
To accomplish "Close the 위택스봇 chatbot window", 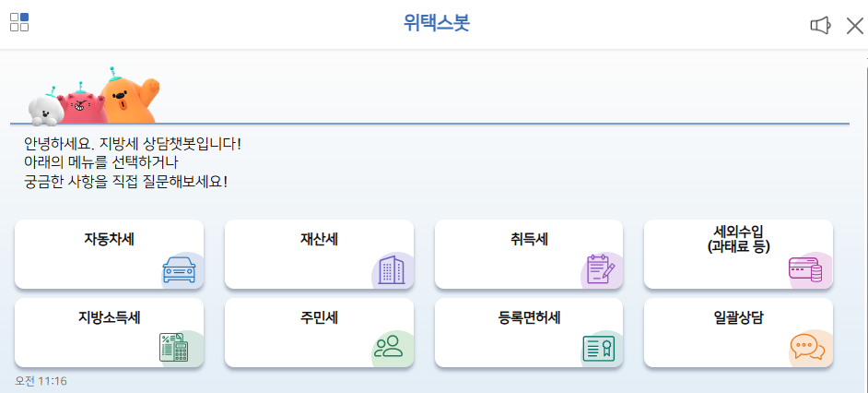I will click(855, 26).
